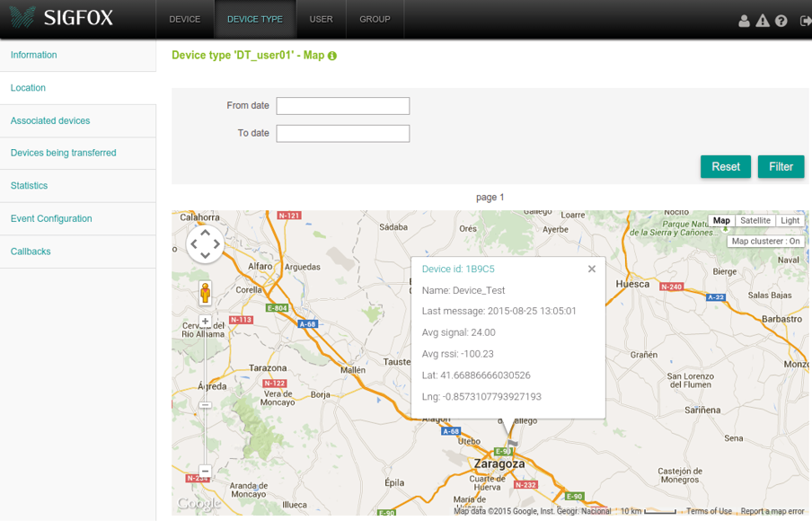Click Report a map error link
Image resolution: width=812 pixels, height=521 pixels.
coord(772,511)
